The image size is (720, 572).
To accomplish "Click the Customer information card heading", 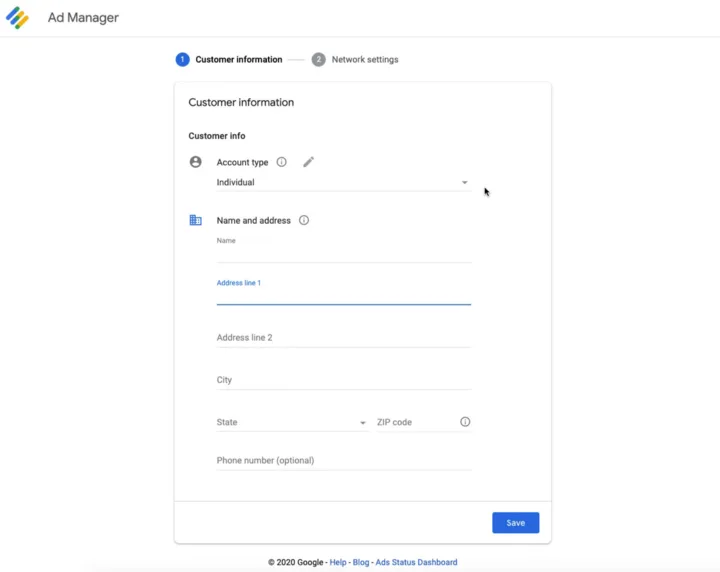I will click(241, 102).
